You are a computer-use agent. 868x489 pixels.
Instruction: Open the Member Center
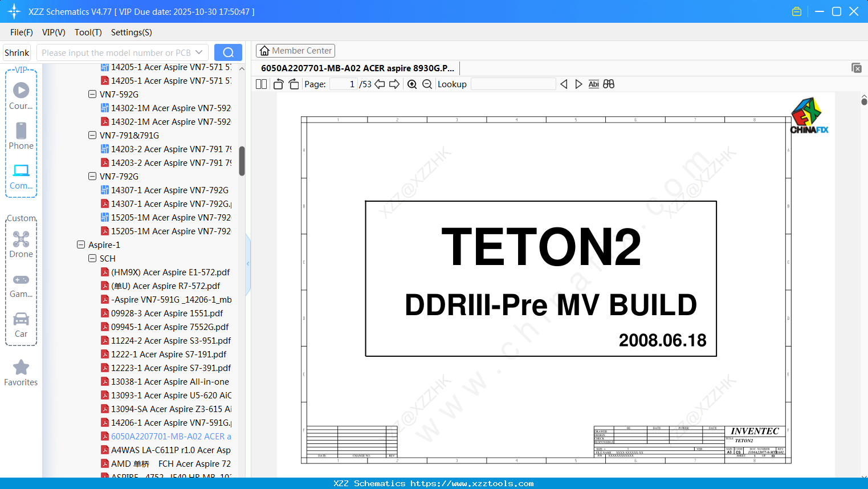click(295, 51)
